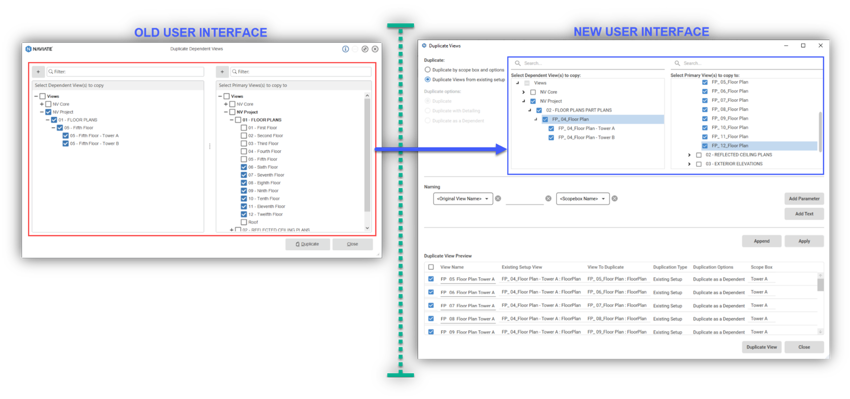Toggle the select-all checkbox in preview header
Image resolution: width=850 pixels, height=399 pixels.
click(431, 267)
